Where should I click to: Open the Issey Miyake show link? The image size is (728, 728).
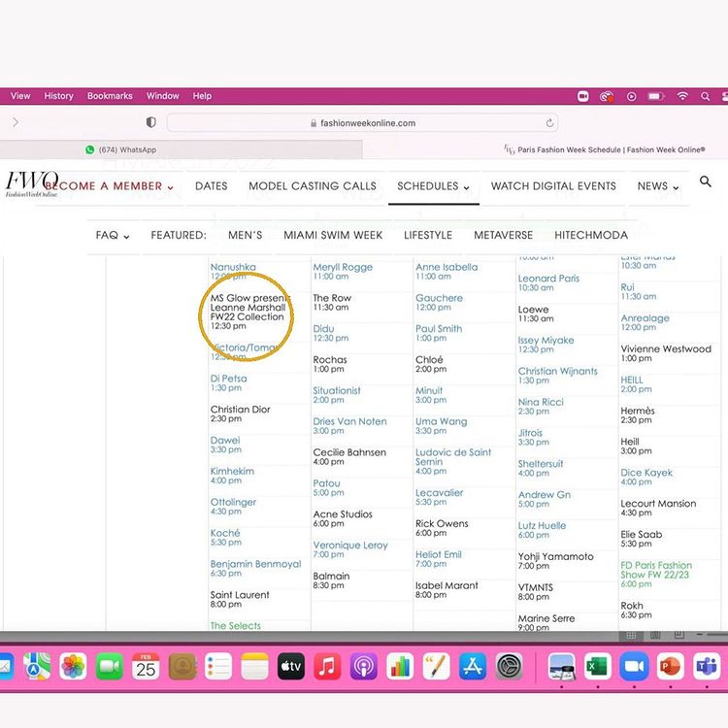coord(546,341)
